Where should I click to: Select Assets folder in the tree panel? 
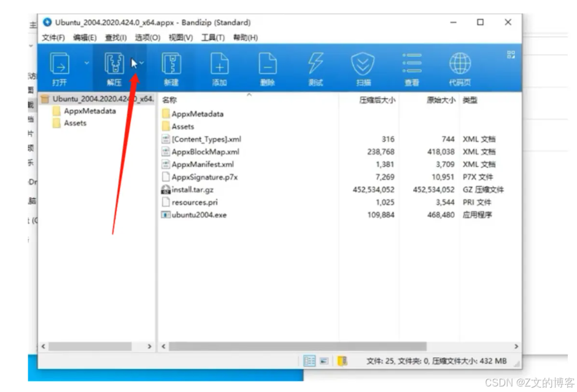(x=70, y=123)
